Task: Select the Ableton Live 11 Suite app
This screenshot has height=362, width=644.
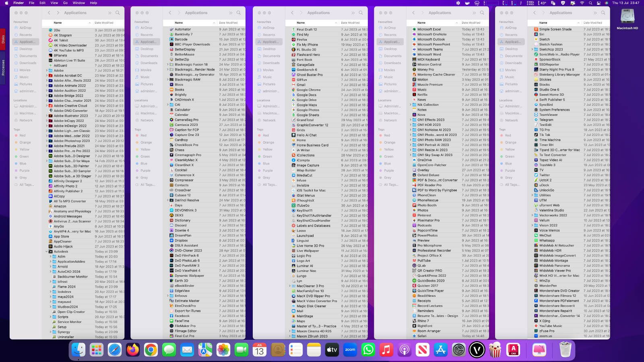Action: pyautogui.click(x=70, y=60)
